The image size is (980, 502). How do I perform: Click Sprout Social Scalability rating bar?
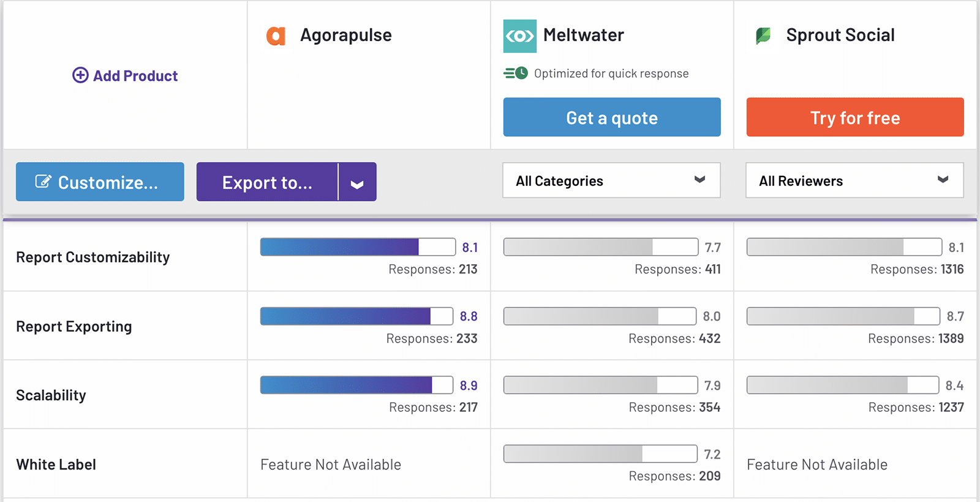pos(842,385)
